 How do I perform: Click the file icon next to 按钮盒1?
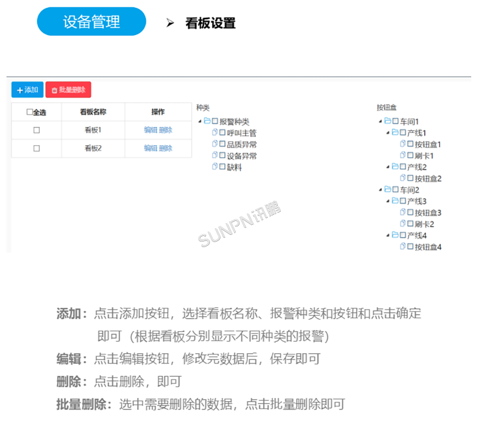pyautogui.click(x=403, y=144)
